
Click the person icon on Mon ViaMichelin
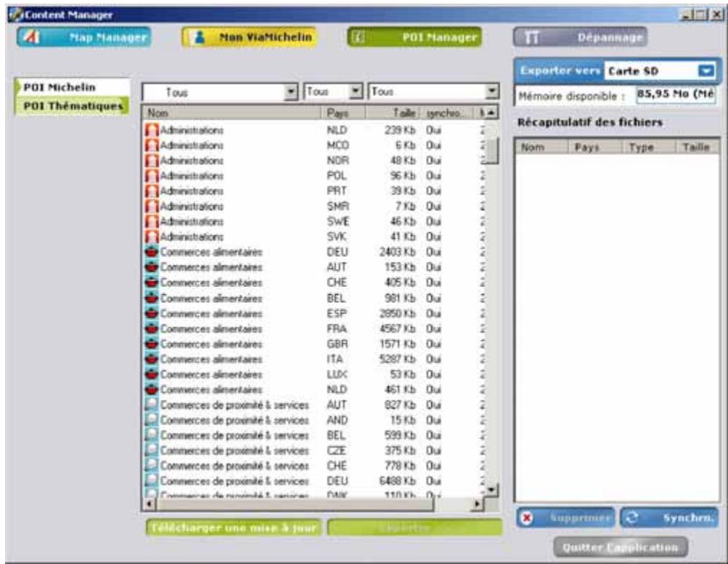(200, 37)
